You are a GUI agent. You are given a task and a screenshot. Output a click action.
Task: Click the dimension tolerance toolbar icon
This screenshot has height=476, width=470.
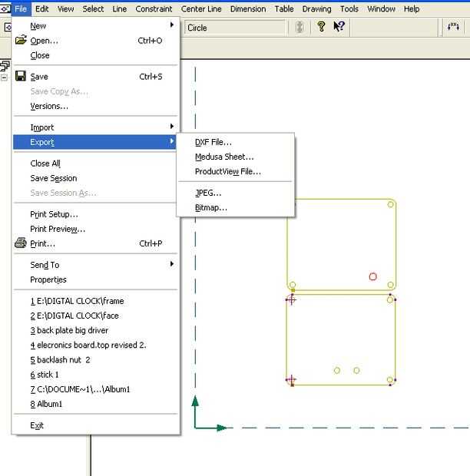pos(453,27)
